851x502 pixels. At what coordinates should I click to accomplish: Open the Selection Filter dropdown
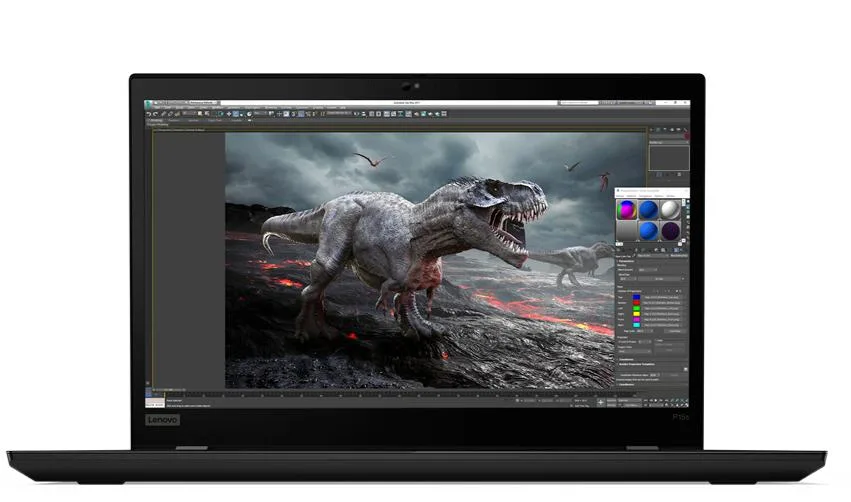tap(189, 114)
